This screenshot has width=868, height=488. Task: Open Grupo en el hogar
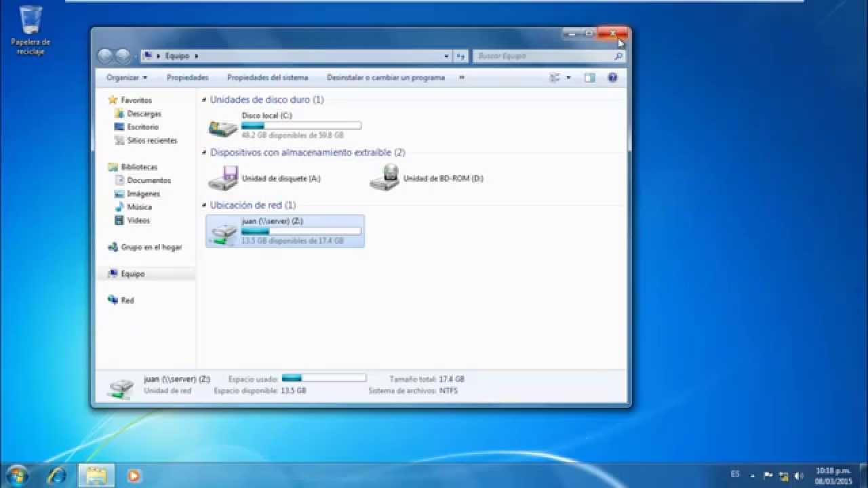(x=151, y=247)
